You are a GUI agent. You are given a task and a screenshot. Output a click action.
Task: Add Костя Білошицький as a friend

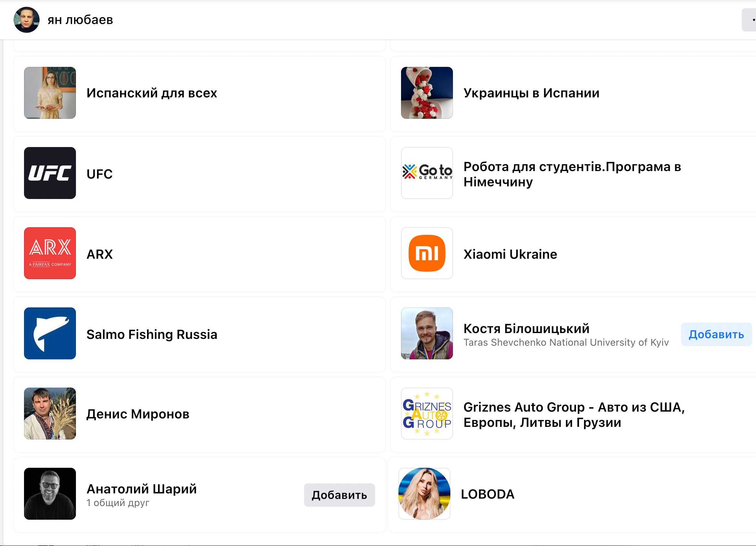click(x=716, y=334)
